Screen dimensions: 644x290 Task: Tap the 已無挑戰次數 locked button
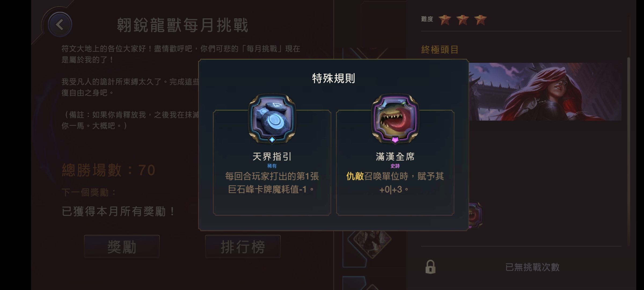(x=521, y=267)
